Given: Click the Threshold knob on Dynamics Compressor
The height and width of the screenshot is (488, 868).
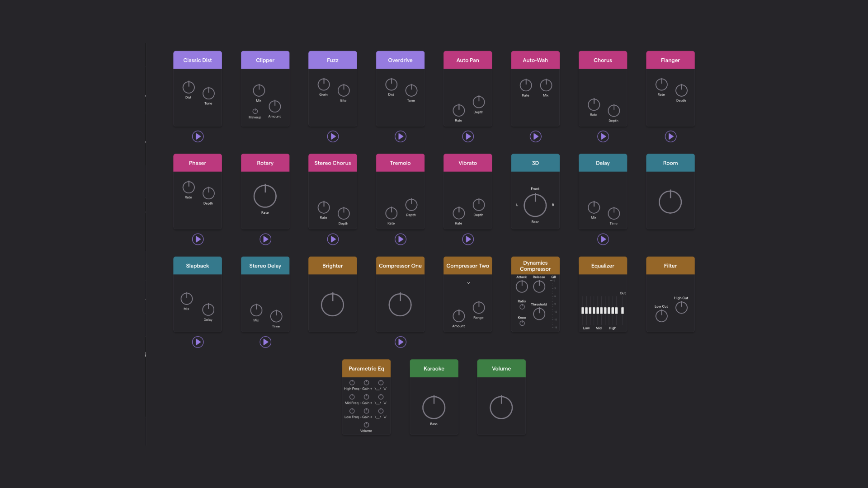Looking at the screenshot, I should pos(539,314).
